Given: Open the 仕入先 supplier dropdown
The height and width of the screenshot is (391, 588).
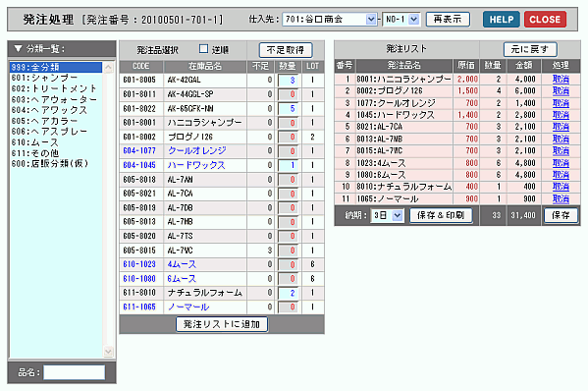Looking at the screenshot, I should coord(329,19).
